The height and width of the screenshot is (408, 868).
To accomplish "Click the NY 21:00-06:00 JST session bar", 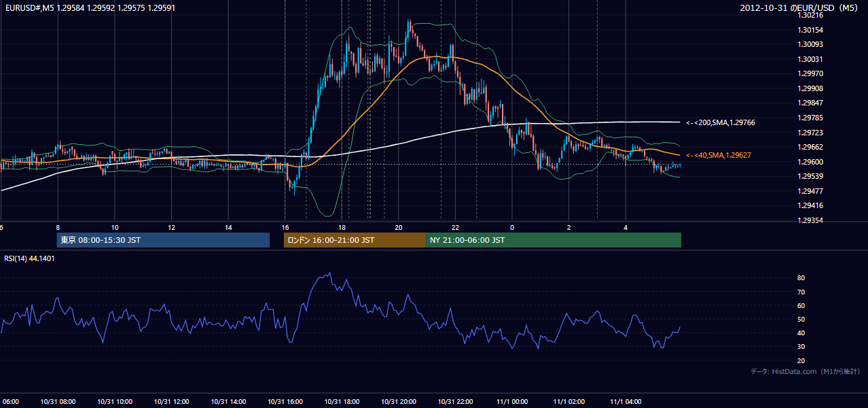I will (554, 240).
